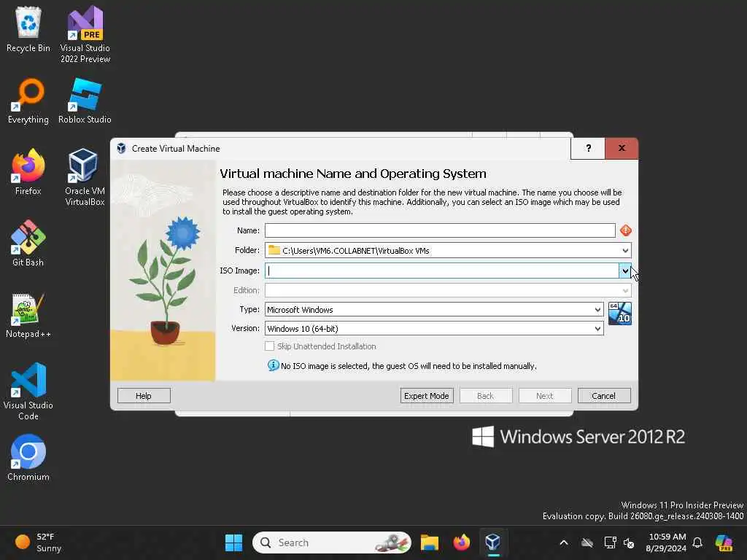This screenshot has height=560, width=747.
Task: Select Visual Studio 2022 Preview desktop shortcut
Action: tap(85, 35)
